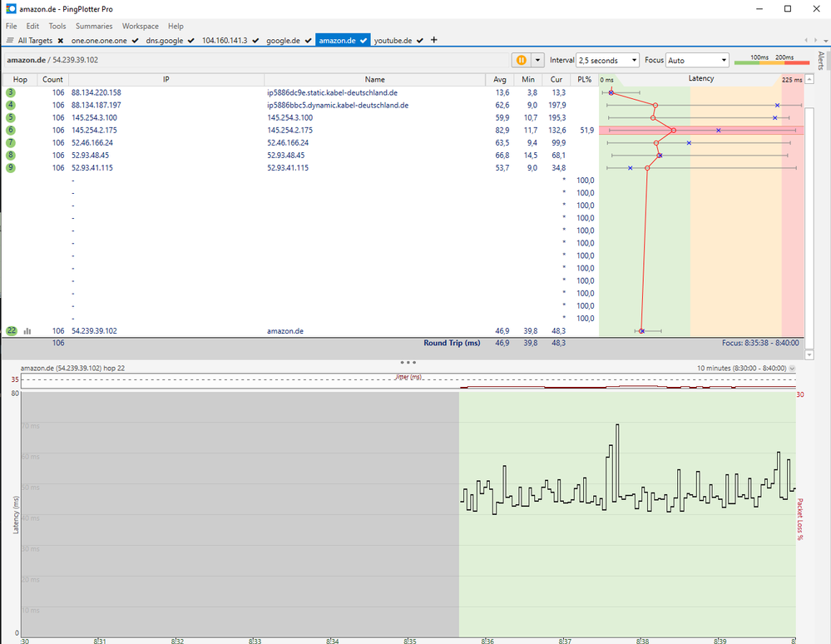This screenshot has height=644, width=831.
Task: Click the Count column header
Action: [x=52, y=80]
